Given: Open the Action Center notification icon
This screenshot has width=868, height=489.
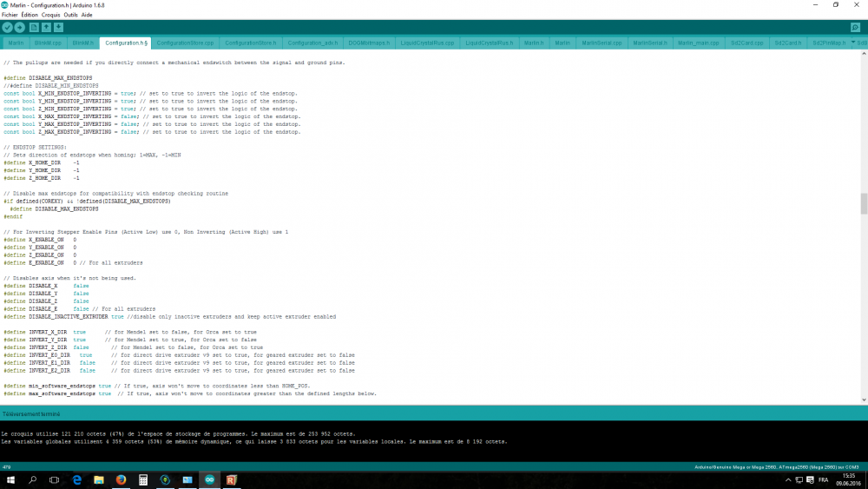Looking at the screenshot, I should [x=810, y=479].
